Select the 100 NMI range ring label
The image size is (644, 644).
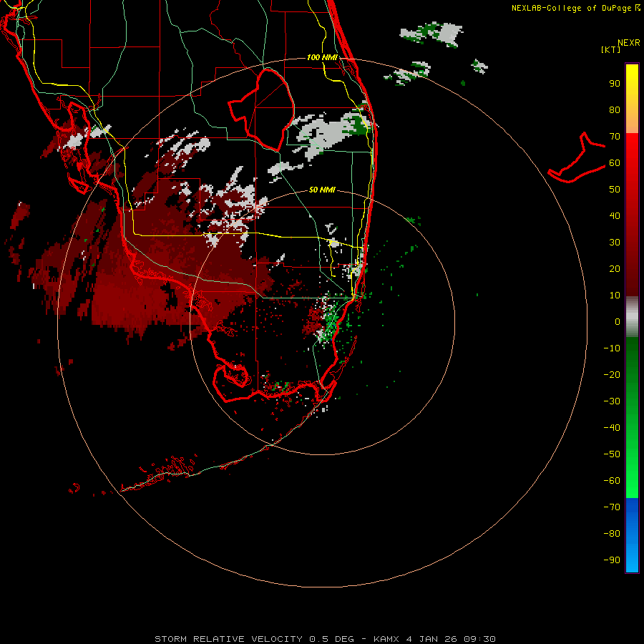[x=322, y=57]
